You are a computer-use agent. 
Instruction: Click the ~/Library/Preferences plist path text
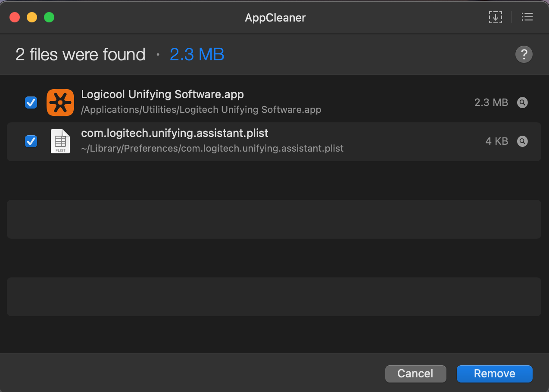click(212, 149)
